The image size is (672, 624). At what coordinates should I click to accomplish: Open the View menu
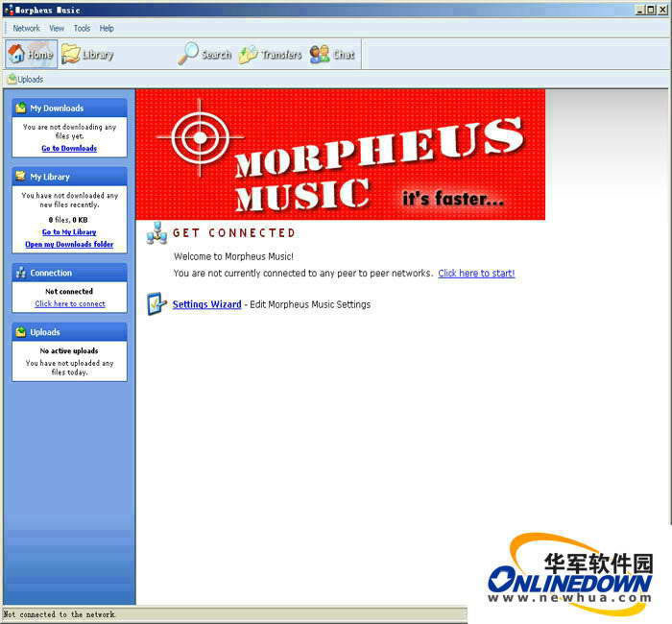(57, 28)
